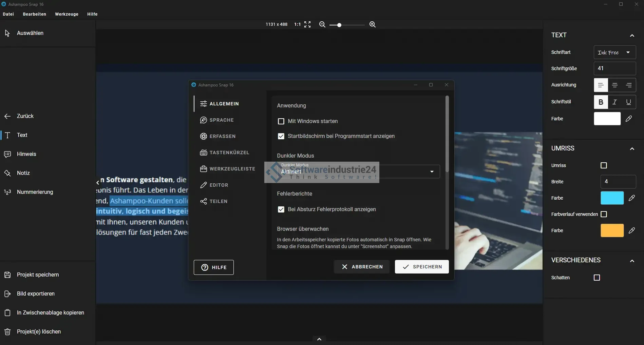Open the Schriftart font dropdown
The height and width of the screenshot is (345, 644).
click(x=614, y=53)
